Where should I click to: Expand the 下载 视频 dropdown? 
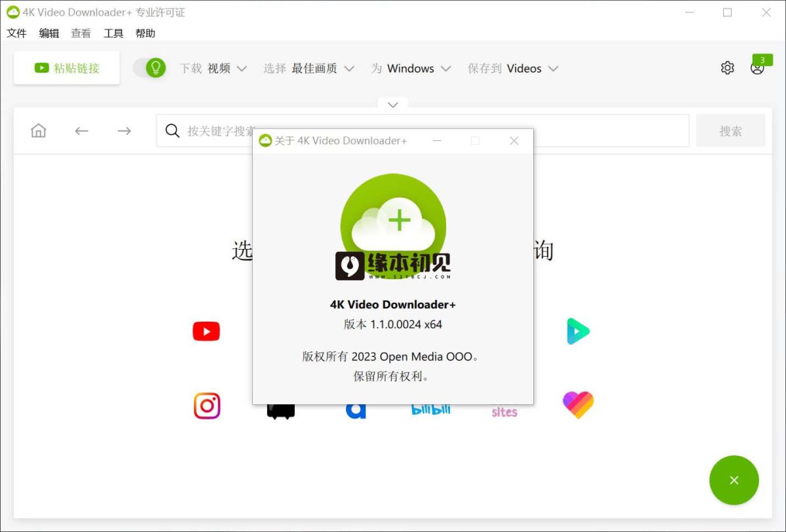point(214,68)
